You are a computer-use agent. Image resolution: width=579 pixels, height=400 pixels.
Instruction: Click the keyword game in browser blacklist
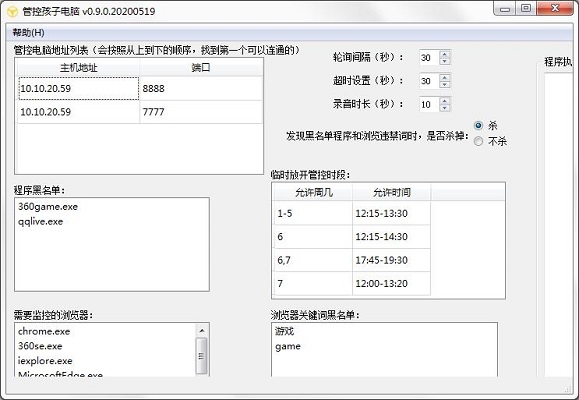pyautogui.click(x=288, y=346)
